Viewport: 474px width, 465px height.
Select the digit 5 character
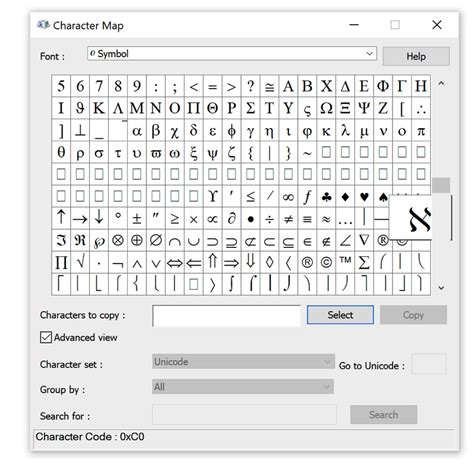(61, 87)
